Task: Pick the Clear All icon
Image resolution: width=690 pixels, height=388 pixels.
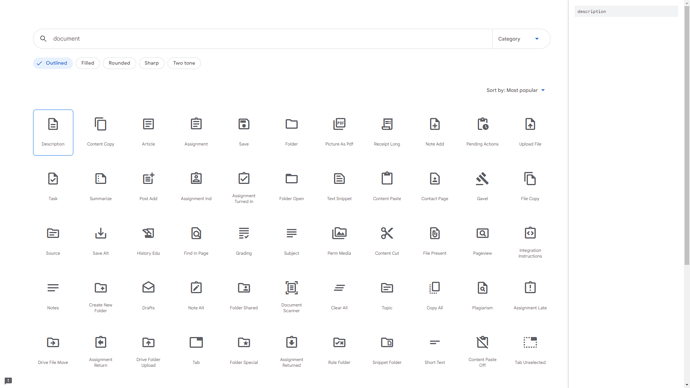Action: tap(339, 288)
